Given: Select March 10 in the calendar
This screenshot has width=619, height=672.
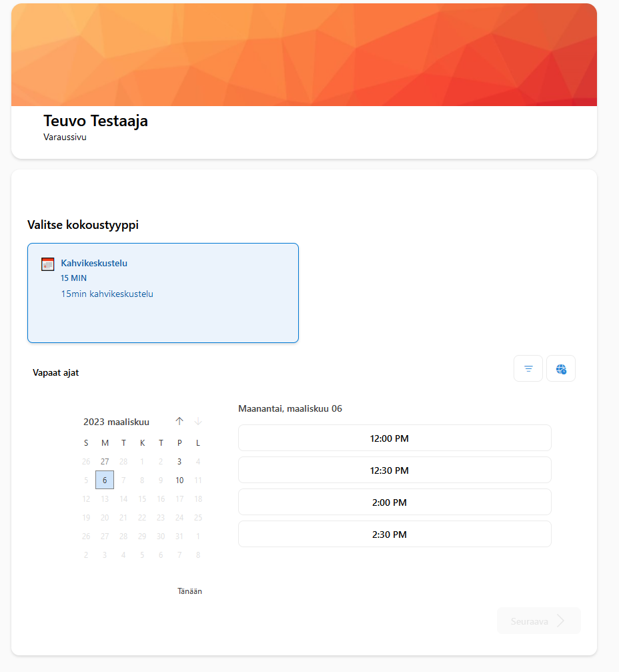Looking at the screenshot, I should pyautogui.click(x=179, y=480).
